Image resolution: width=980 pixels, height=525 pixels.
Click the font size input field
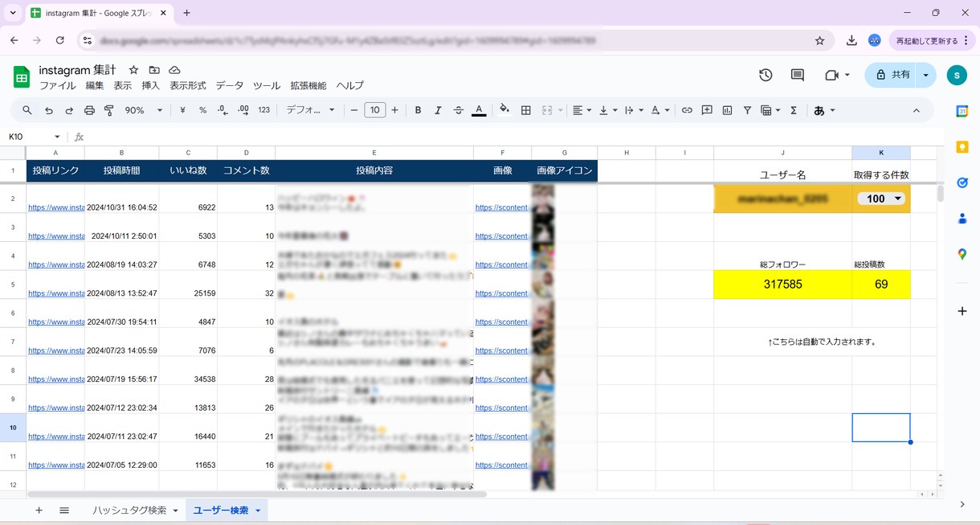(x=375, y=110)
